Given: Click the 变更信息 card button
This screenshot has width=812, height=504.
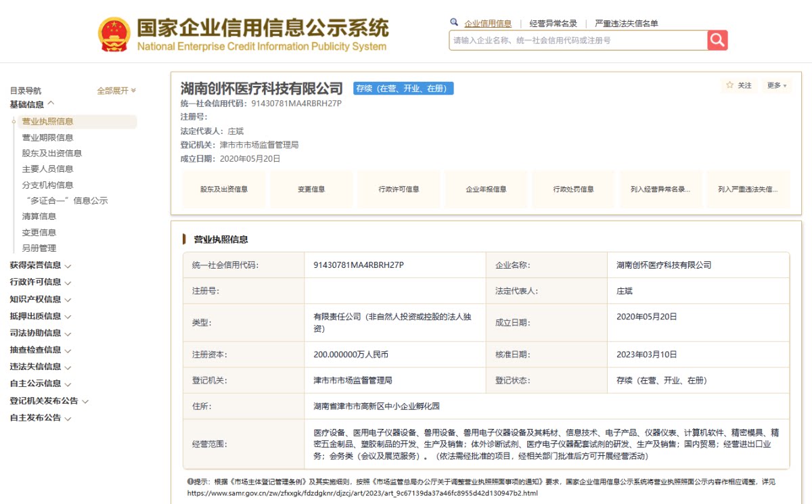Looking at the screenshot, I should [x=311, y=189].
